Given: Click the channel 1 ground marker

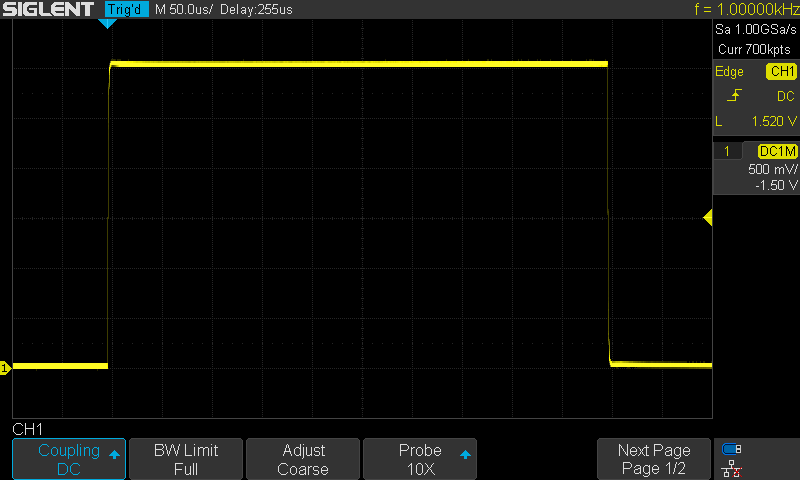Looking at the screenshot, I should 5,368.
